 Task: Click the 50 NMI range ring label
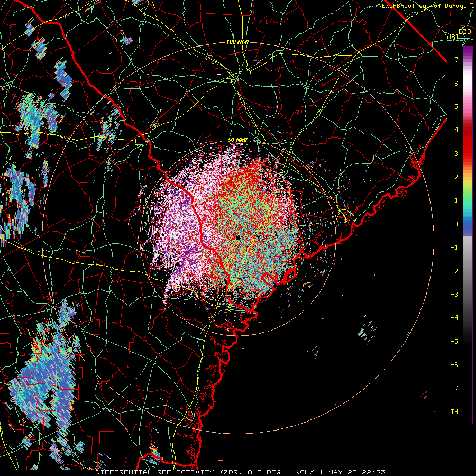[237, 140]
